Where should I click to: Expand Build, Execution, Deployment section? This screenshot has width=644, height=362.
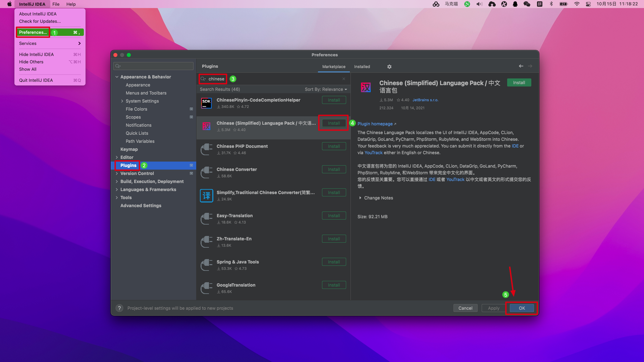[x=117, y=181]
